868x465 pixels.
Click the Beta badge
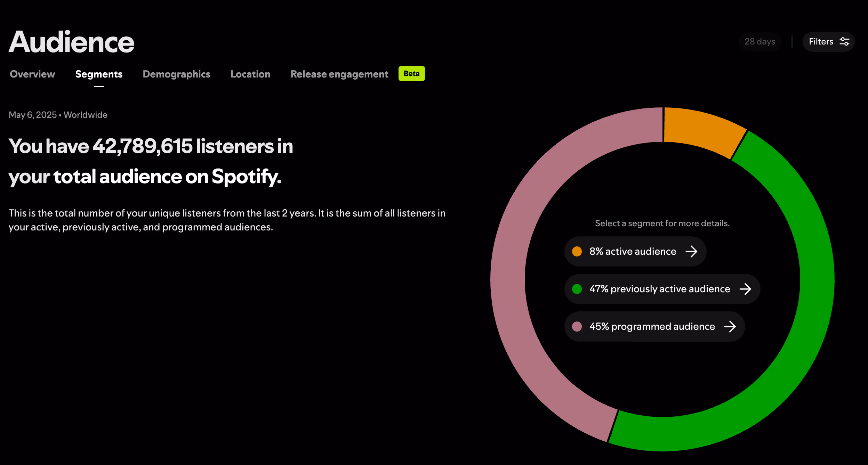point(411,74)
